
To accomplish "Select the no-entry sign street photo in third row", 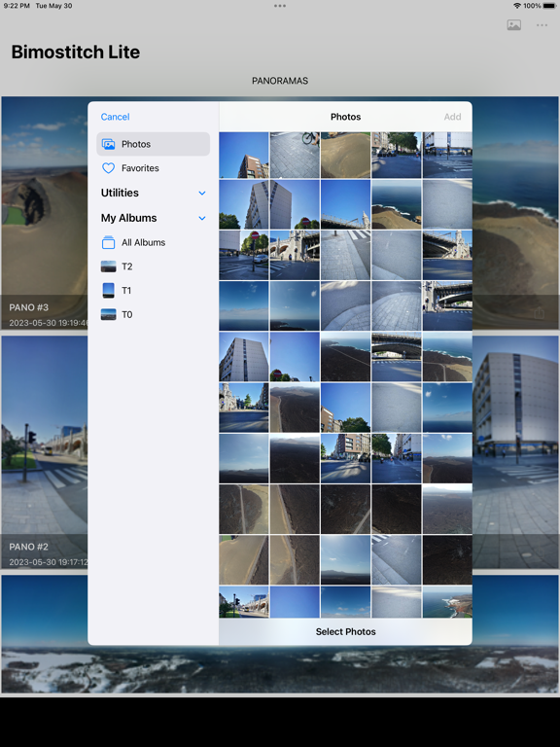I will [244, 255].
